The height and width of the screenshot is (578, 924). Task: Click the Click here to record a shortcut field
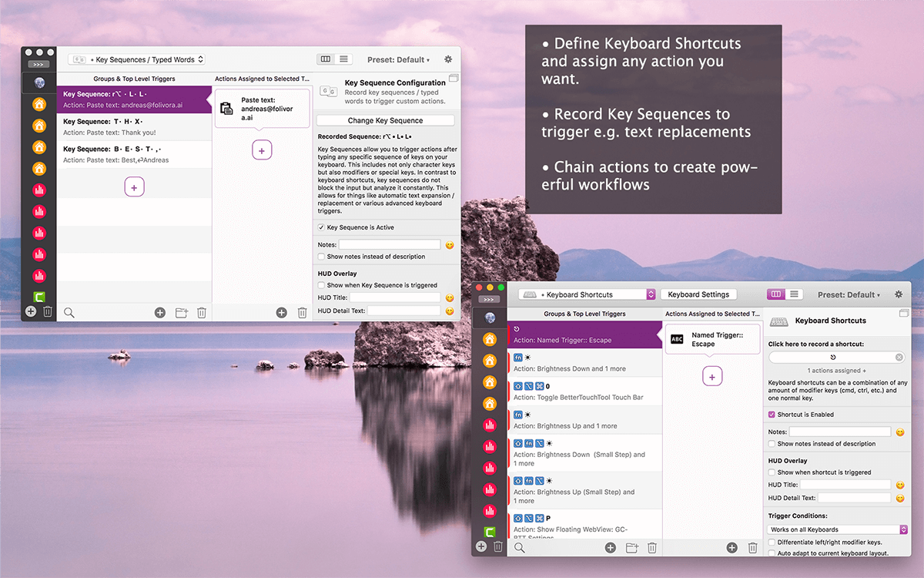coord(832,357)
